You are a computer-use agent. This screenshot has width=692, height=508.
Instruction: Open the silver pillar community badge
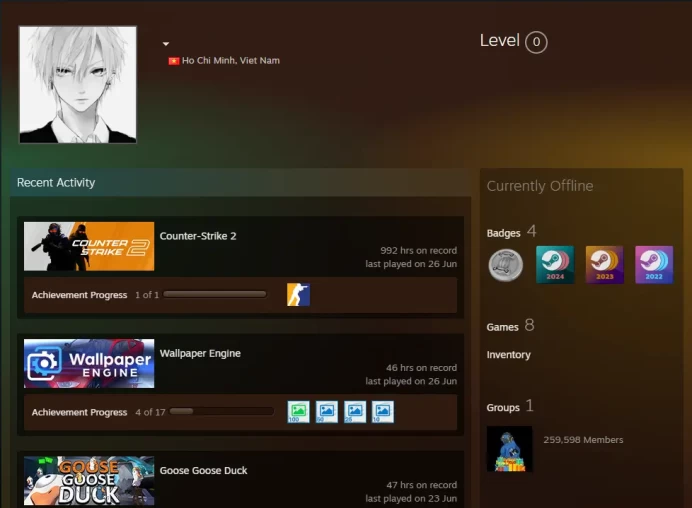(x=506, y=265)
